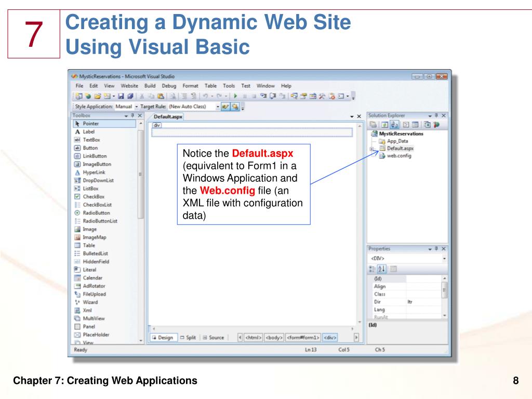The height and width of the screenshot is (399, 532).
Task: Open the Target Rule dropdown
Action: tap(218, 107)
